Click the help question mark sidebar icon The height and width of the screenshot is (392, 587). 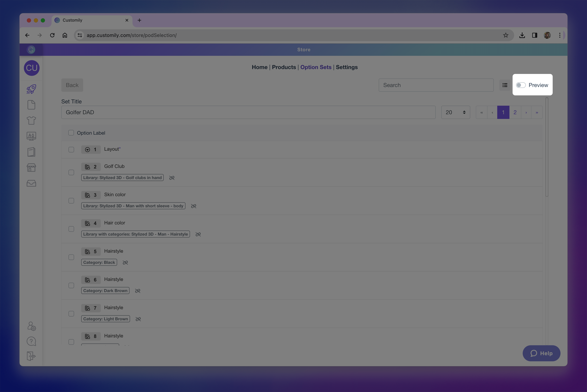click(x=31, y=341)
